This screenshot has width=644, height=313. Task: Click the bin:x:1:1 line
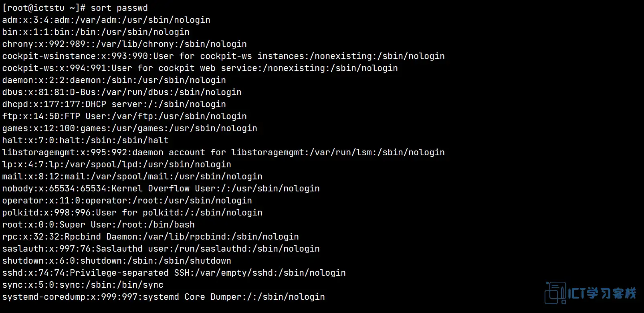[96, 32]
